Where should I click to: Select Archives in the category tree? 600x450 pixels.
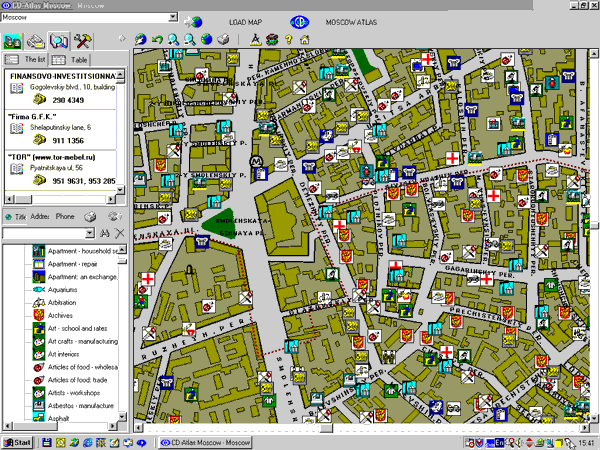click(60, 315)
